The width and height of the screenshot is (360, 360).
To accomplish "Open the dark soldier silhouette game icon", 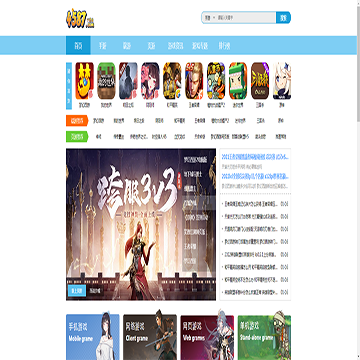I will pos(128,81).
